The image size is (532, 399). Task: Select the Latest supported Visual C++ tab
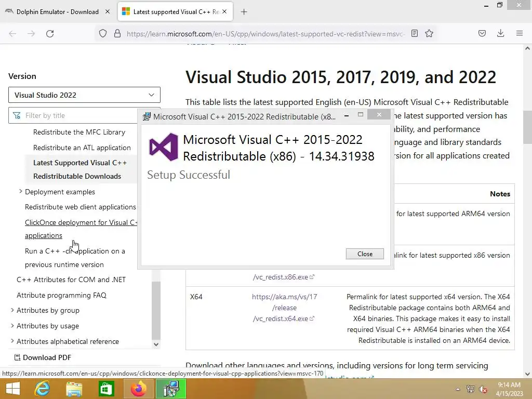176,12
